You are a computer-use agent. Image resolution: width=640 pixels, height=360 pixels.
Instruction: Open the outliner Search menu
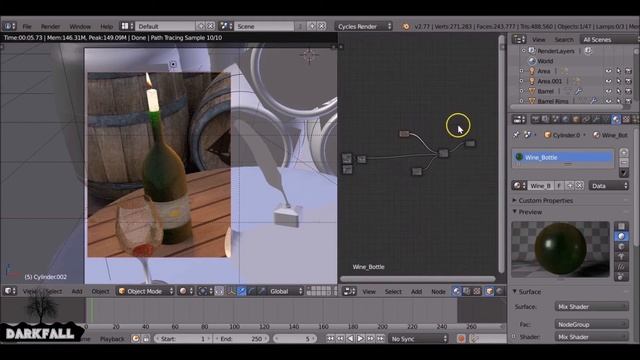(x=564, y=40)
